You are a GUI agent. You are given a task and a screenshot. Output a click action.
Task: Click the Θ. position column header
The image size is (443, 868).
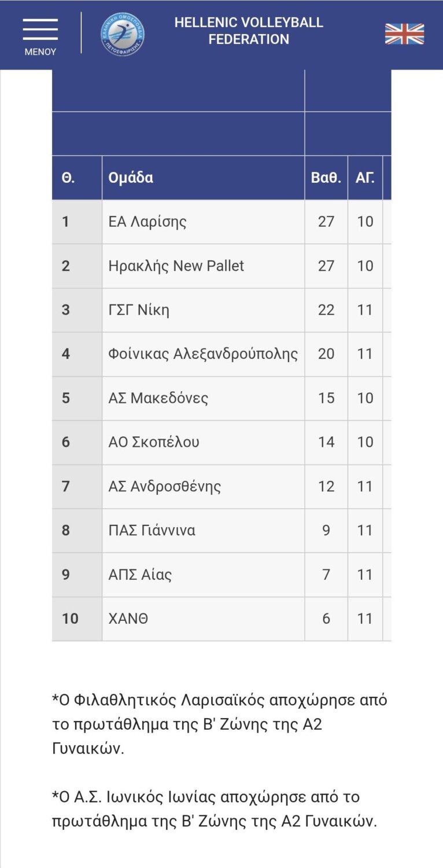(x=68, y=178)
